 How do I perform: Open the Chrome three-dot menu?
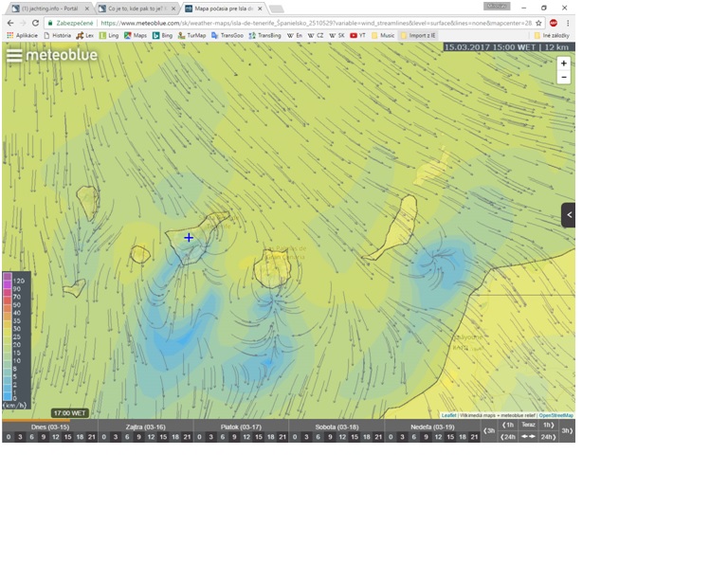tap(568, 23)
